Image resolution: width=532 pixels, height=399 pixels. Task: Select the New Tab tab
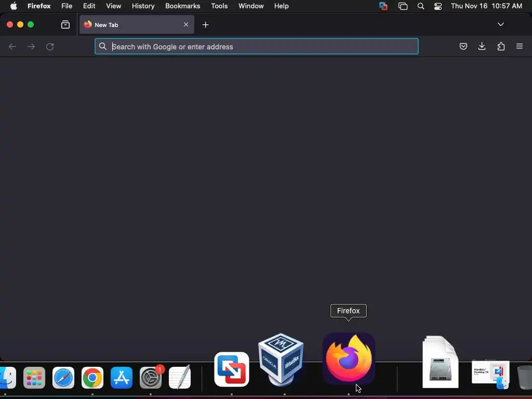pyautogui.click(x=137, y=24)
